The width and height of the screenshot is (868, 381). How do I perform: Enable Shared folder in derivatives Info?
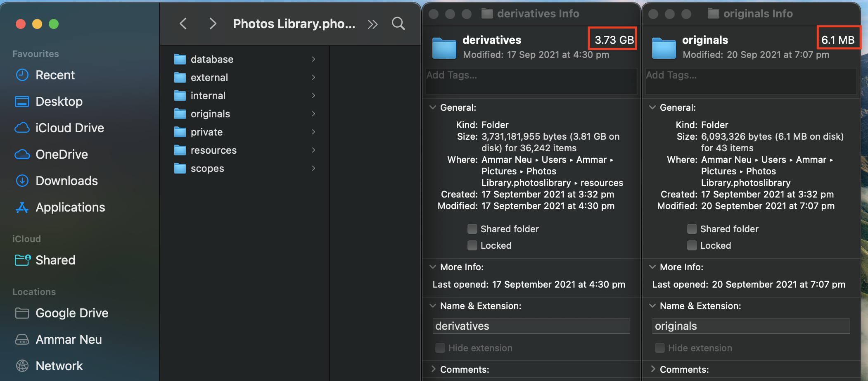tap(472, 229)
